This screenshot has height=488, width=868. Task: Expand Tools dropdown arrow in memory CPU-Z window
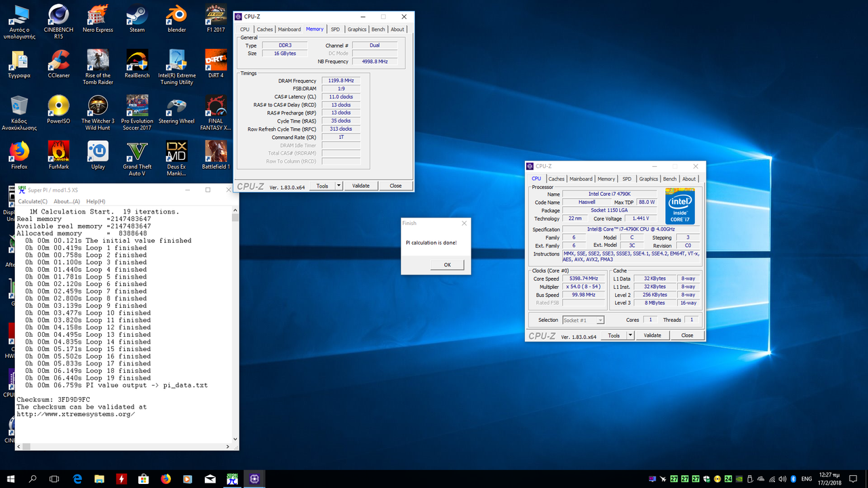(338, 186)
